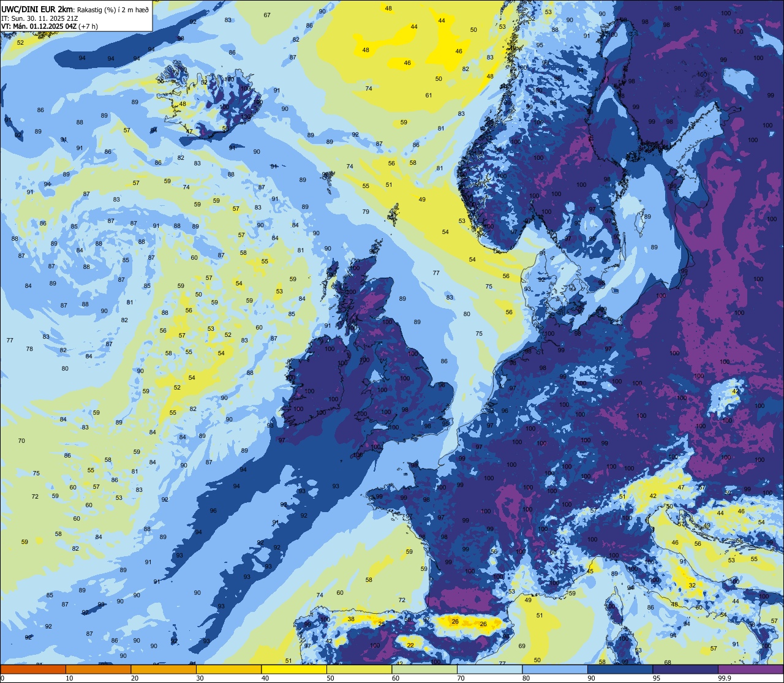
Task: Click the Rakastig (%) í 2 m hæð label
Action: pos(112,9)
